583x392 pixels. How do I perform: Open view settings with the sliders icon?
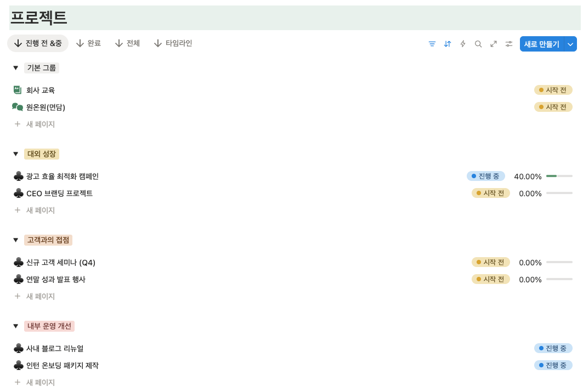[508, 44]
